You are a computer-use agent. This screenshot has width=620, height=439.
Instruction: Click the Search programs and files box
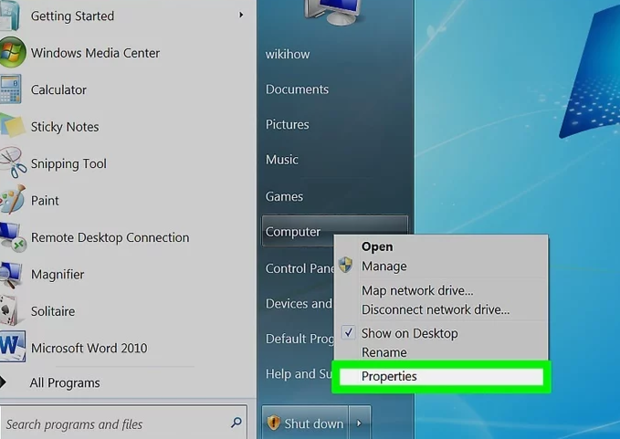click(123, 424)
